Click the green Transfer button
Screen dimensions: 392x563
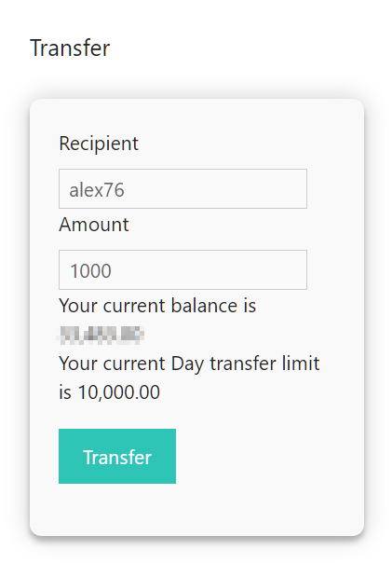[x=117, y=456]
